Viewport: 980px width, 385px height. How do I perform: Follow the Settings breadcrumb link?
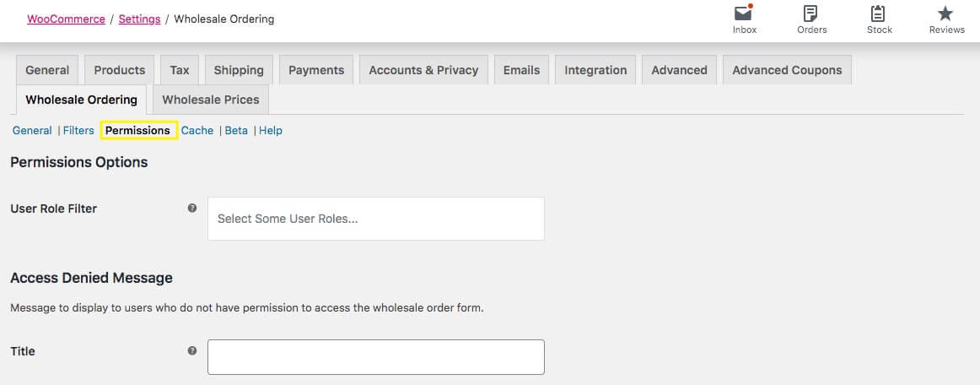click(139, 19)
